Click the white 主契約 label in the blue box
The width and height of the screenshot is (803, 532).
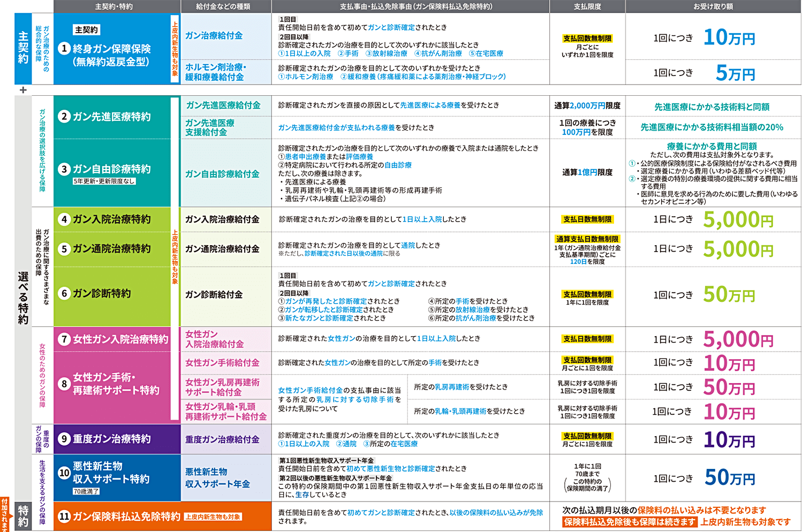tap(87, 30)
